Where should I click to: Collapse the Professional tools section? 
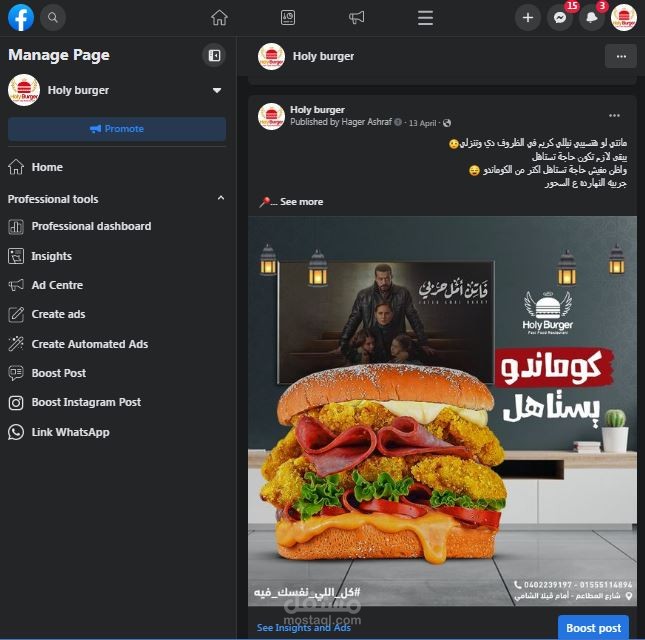pyautogui.click(x=221, y=198)
